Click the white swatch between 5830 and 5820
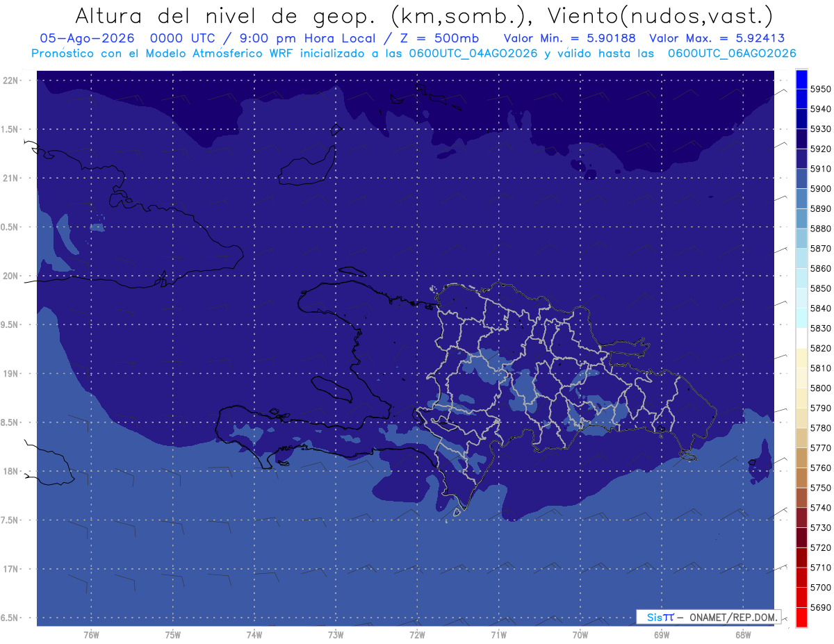 tap(801, 338)
